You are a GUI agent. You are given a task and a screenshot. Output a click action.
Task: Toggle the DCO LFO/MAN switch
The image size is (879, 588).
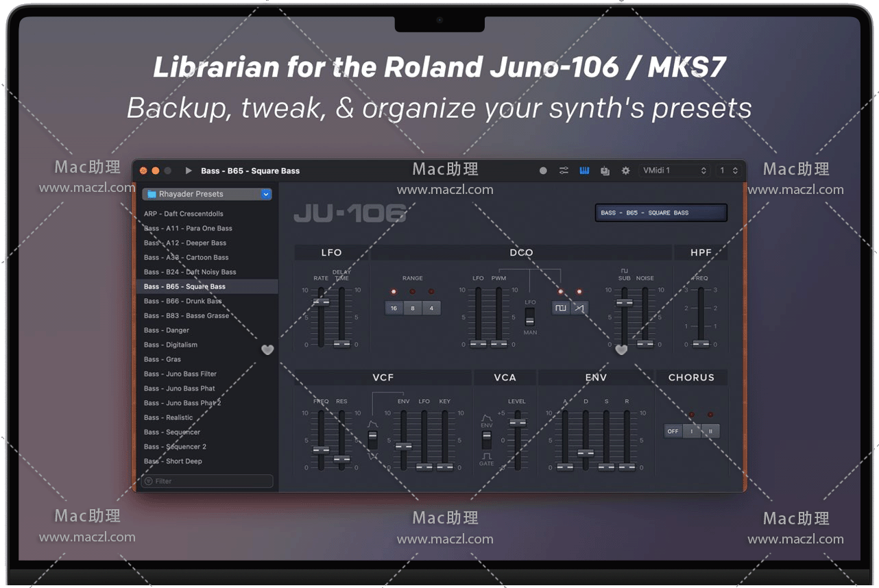coord(529,316)
